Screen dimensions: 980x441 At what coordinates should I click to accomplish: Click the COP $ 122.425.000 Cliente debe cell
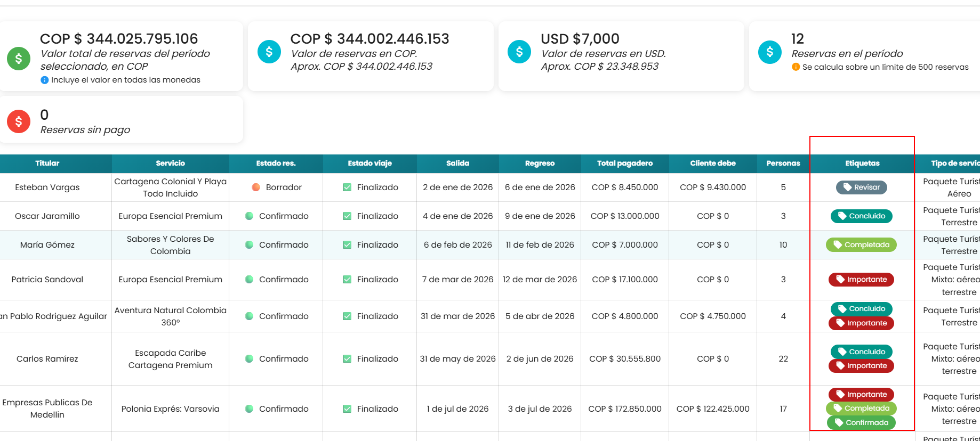[713, 409]
